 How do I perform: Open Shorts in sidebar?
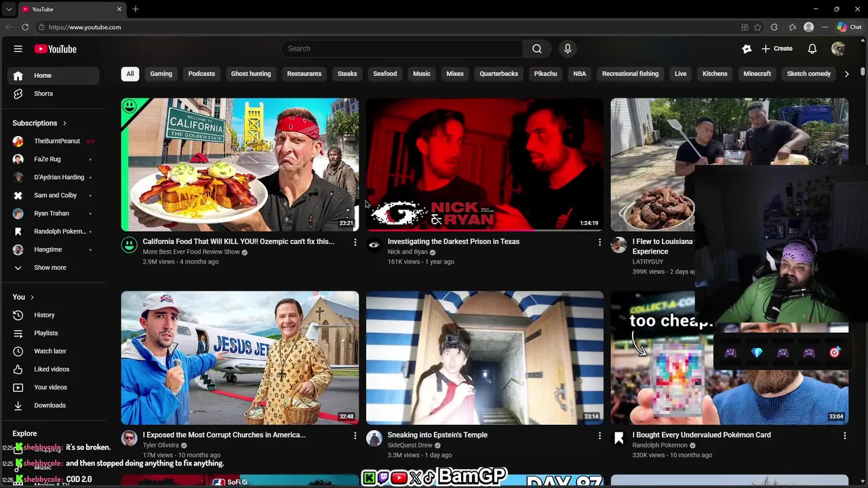(53, 94)
